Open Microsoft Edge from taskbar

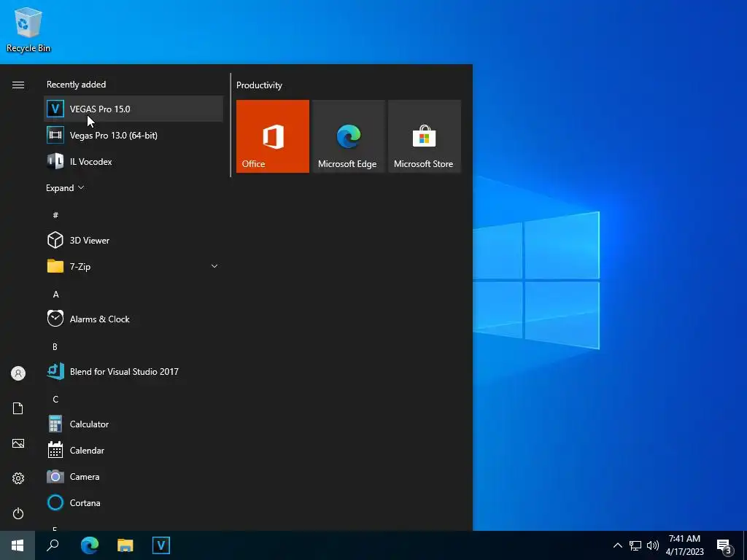[x=90, y=545]
